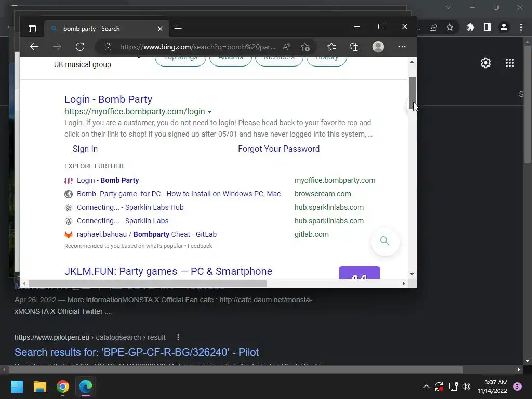This screenshot has height=399, width=532.
Task: Toggle the Chrome side panel icon
Action: coord(487,27)
